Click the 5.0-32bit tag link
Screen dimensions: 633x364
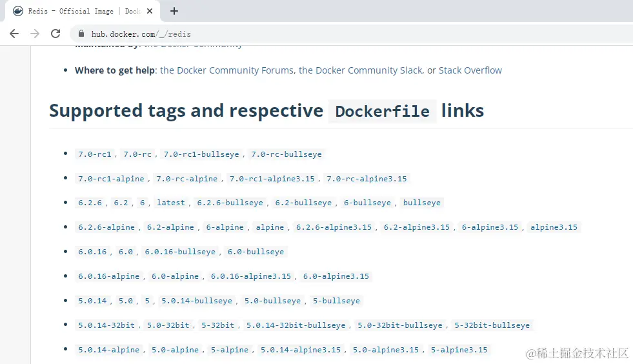click(168, 325)
